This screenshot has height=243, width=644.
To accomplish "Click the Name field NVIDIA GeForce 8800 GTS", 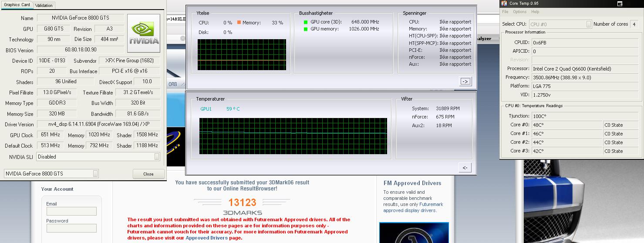I will click(x=81, y=18).
